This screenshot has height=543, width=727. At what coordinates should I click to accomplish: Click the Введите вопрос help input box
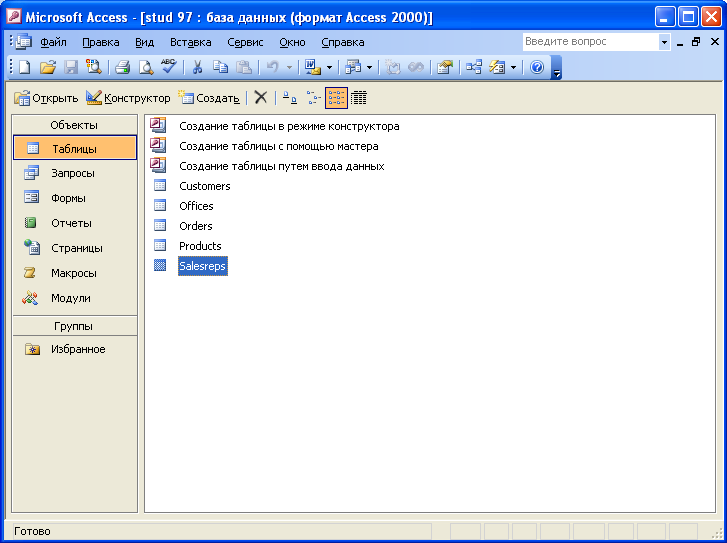coord(591,42)
